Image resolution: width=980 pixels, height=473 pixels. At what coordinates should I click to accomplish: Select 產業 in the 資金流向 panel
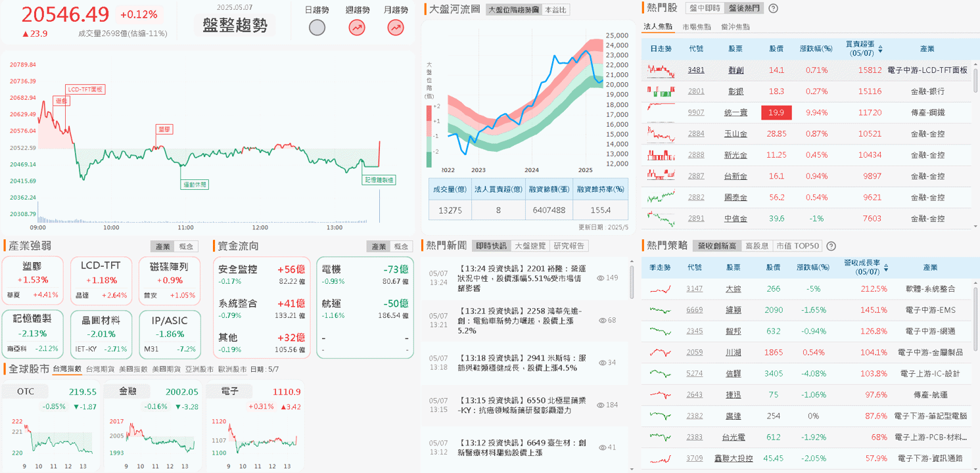click(x=379, y=246)
